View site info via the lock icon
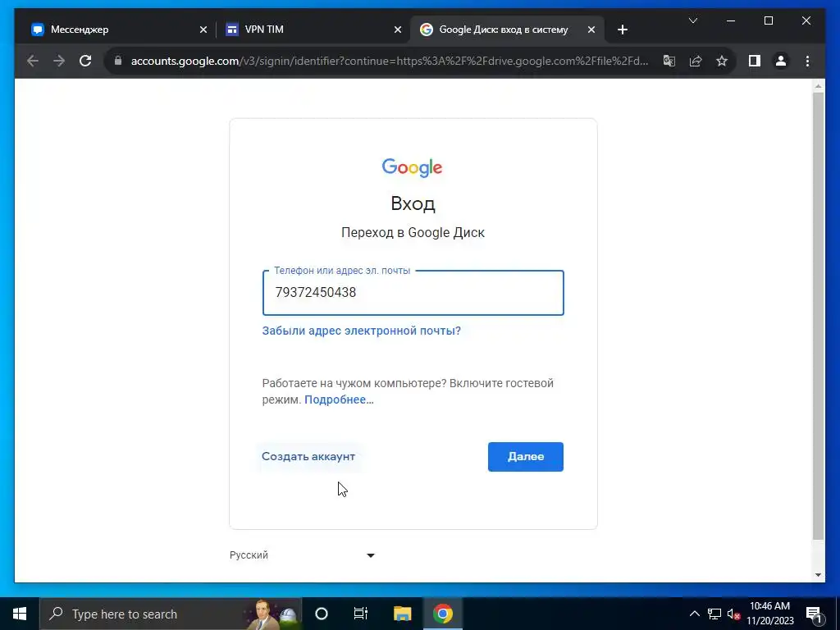 (118, 61)
